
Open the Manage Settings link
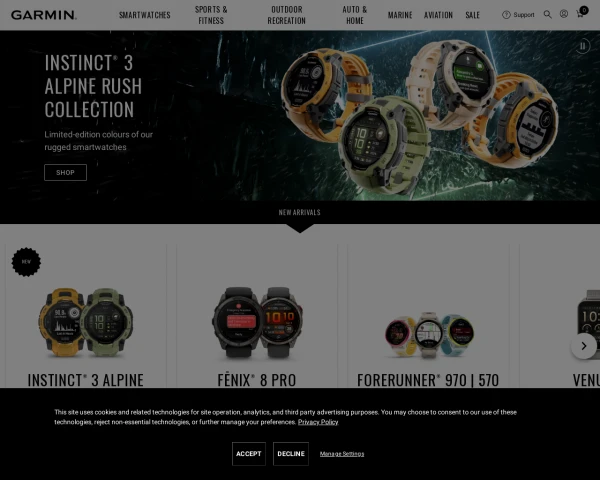(x=342, y=454)
